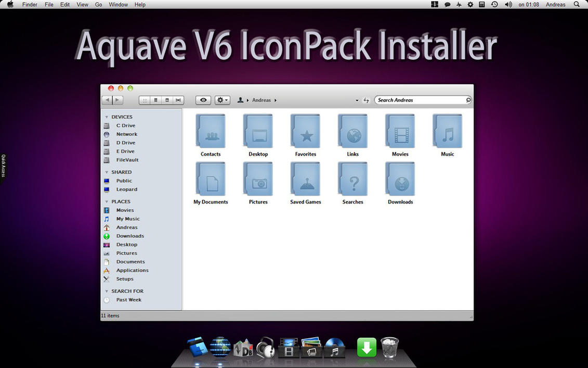Image resolution: width=588 pixels, height=368 pixels.
Task: Switch to list view
Action: (x=155, y=100)
